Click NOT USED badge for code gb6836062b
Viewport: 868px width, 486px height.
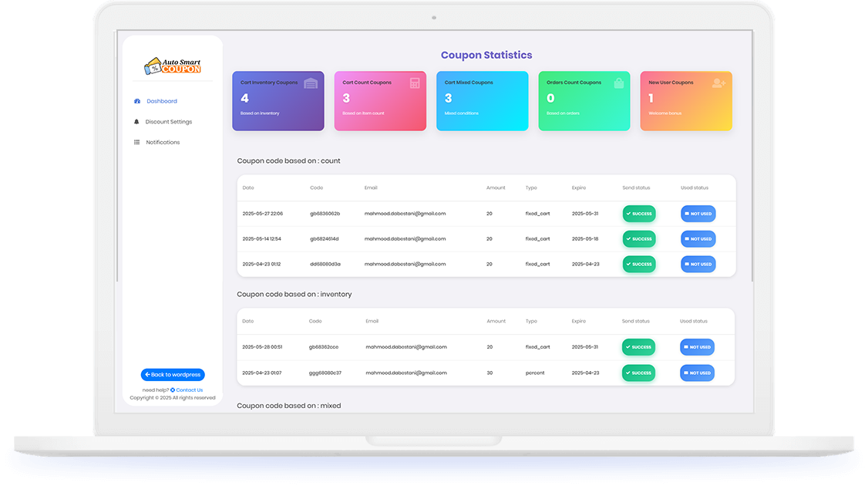tap(698, 214)
